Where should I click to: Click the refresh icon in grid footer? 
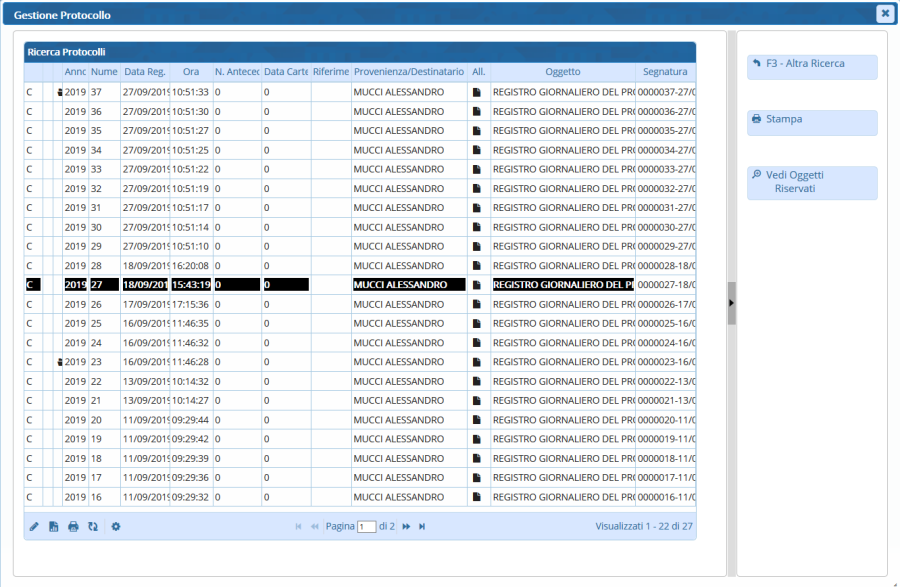(93, 526)
